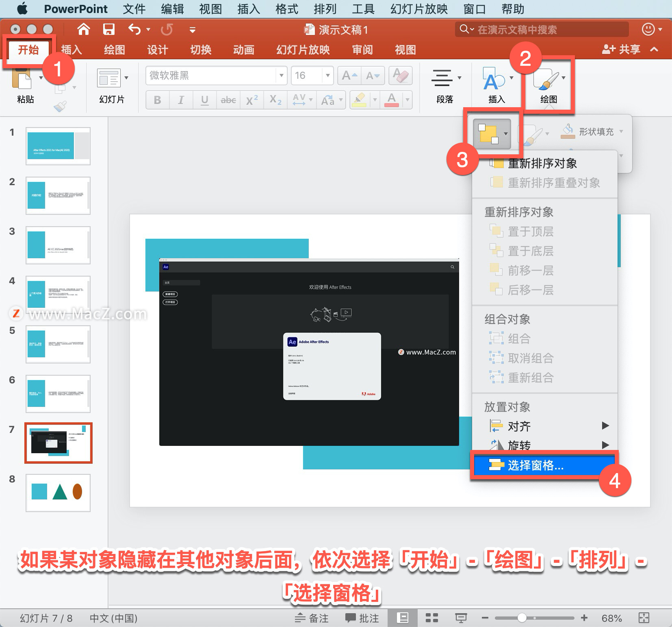672x627 pixels.
Task: Click the Format Painter brush icon
Action: point(60,106)
